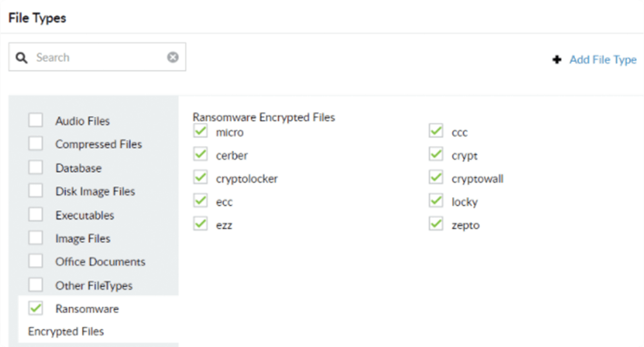Clear the search field with the X icon
Screen dimensions: 644x347
[x=173, y=57]
